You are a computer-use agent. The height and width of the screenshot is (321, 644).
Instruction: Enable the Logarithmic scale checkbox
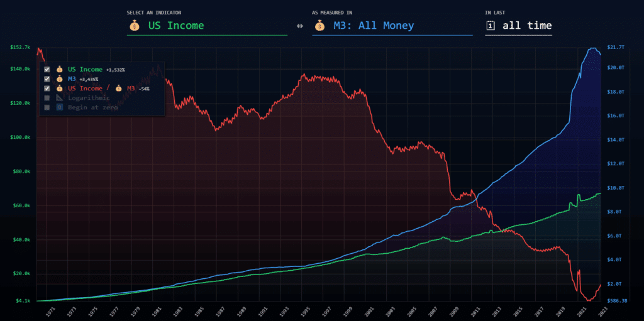47,98
